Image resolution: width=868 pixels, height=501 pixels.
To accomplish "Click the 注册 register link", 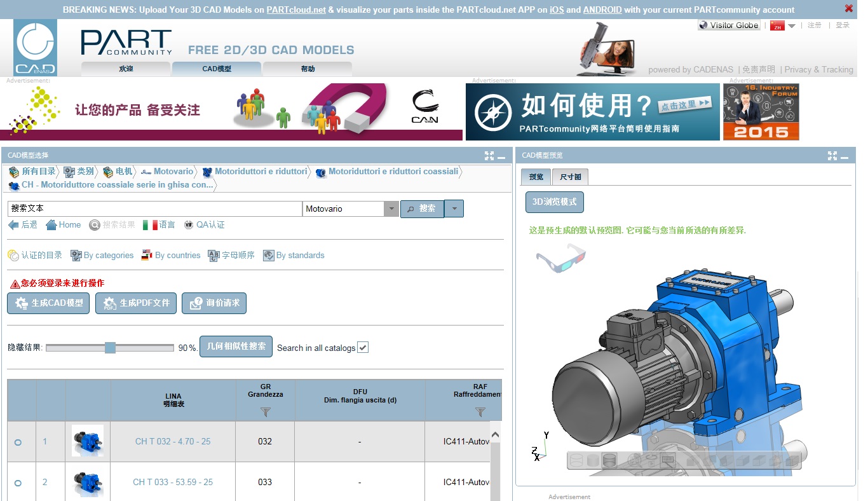I will 815,25.
